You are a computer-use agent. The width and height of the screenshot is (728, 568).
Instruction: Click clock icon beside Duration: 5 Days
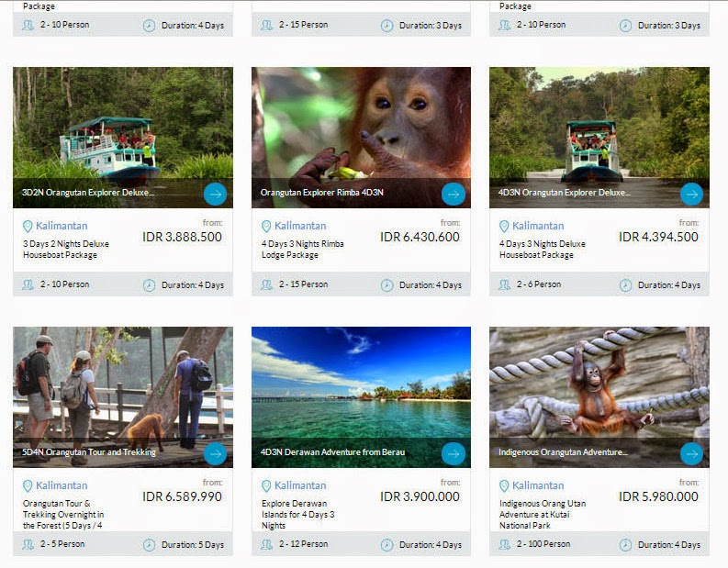[149, 544]
